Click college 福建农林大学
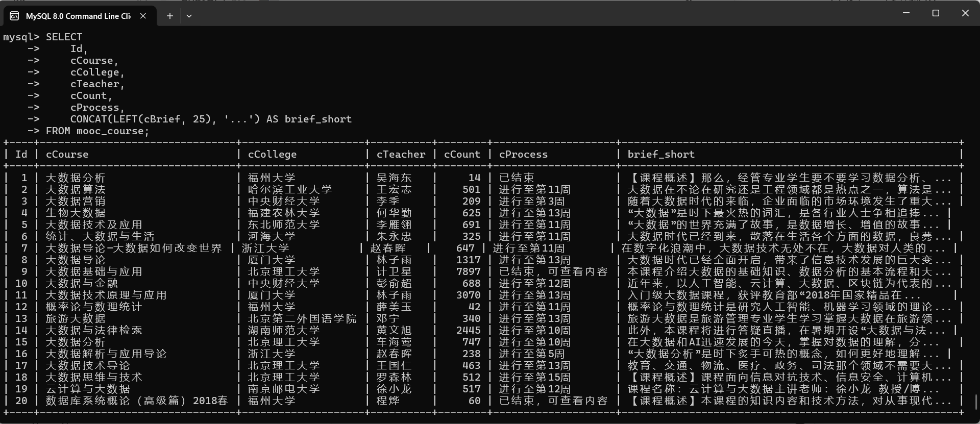980x424 pixels. point(284,213)
